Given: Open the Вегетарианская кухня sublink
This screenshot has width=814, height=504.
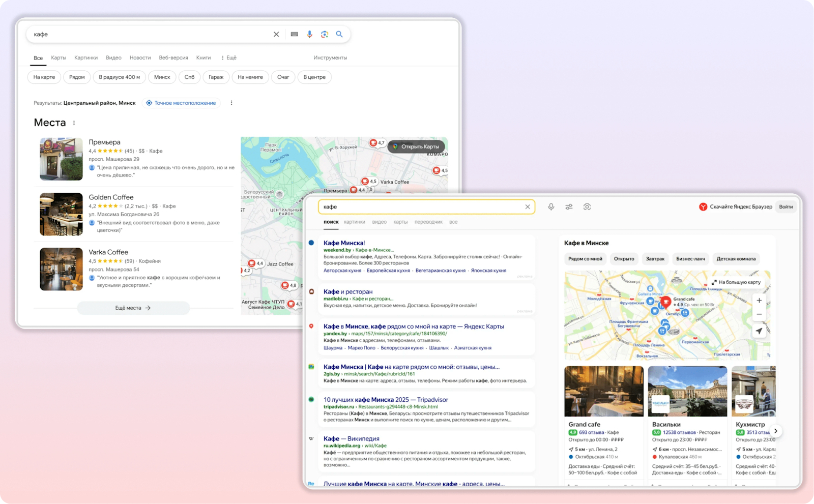Looking at the screenshot, I should point(441,271).
